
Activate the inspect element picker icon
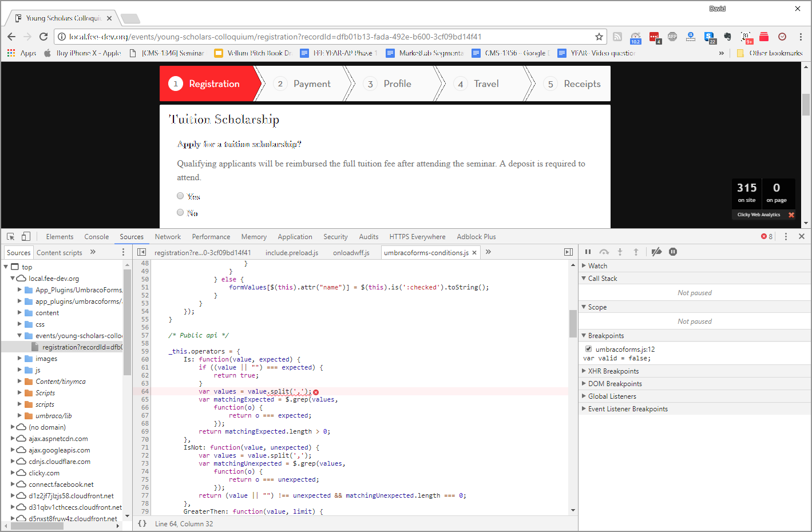(11, 236)
